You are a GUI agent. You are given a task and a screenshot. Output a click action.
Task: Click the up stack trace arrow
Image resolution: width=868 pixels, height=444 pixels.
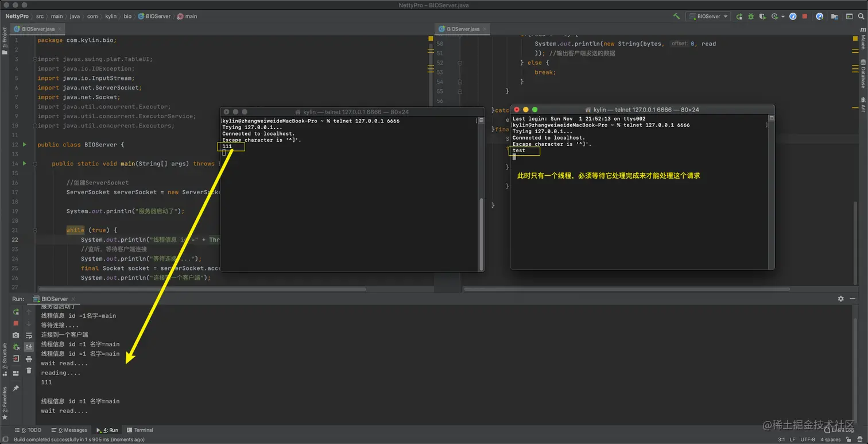click(x=29, y=312)
